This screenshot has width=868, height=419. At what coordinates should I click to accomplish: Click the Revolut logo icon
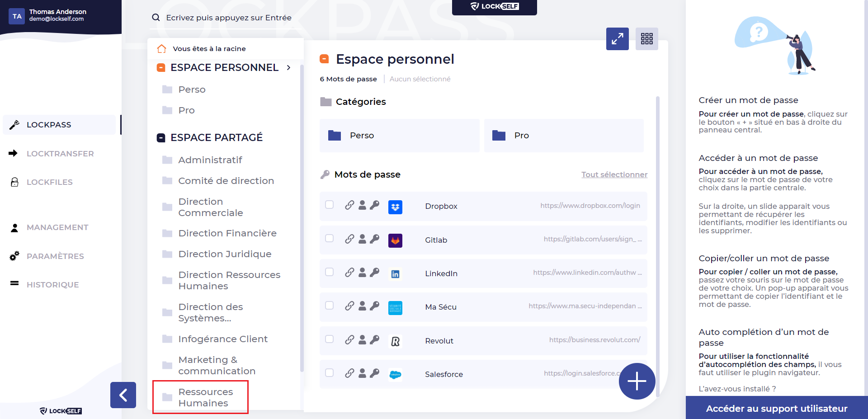click(x=395, y=341)
